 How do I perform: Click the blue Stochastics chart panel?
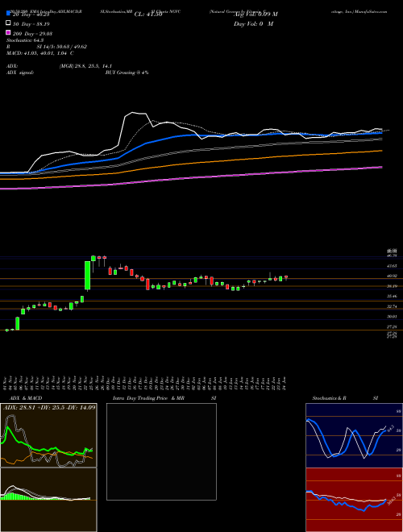coord(354,435)
